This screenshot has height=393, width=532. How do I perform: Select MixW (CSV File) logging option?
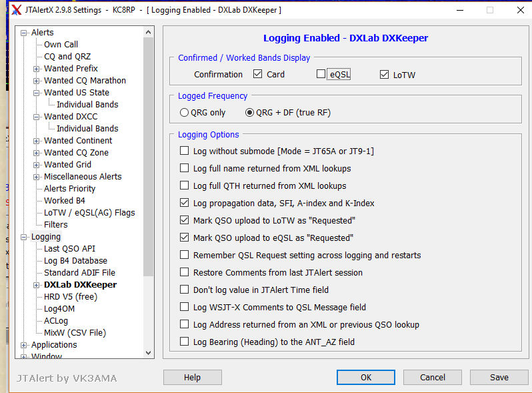[75, 332]
